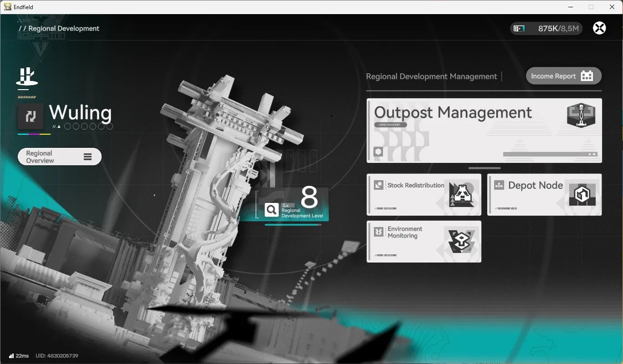Click the small icon left of Stock Redistribution label

379,185
